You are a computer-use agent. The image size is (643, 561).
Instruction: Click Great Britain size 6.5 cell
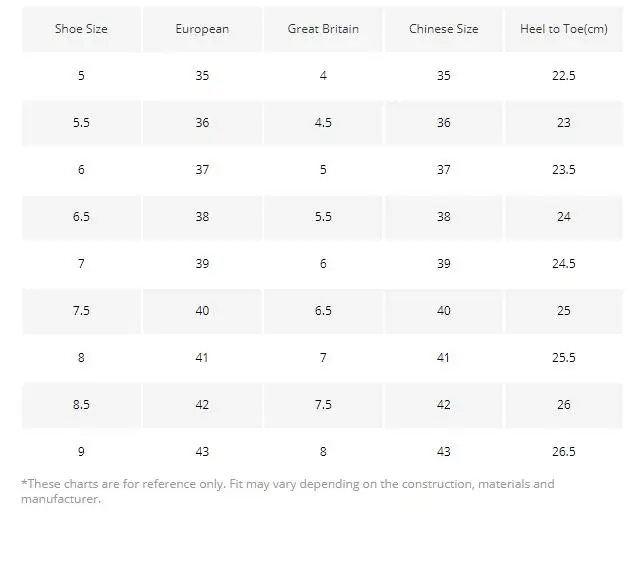323,311
